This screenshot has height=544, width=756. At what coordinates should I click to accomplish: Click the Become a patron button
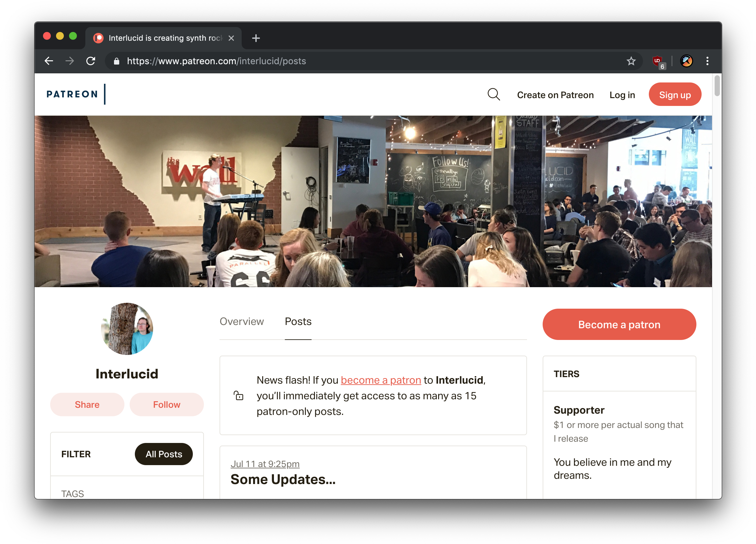point(619,324)
